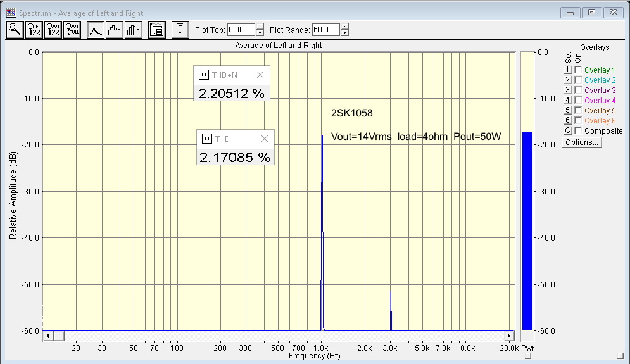Screen dimensions: 630x364
Task: Turn on the Overlay 3 checkbox
Action: (x=577, y=91)
